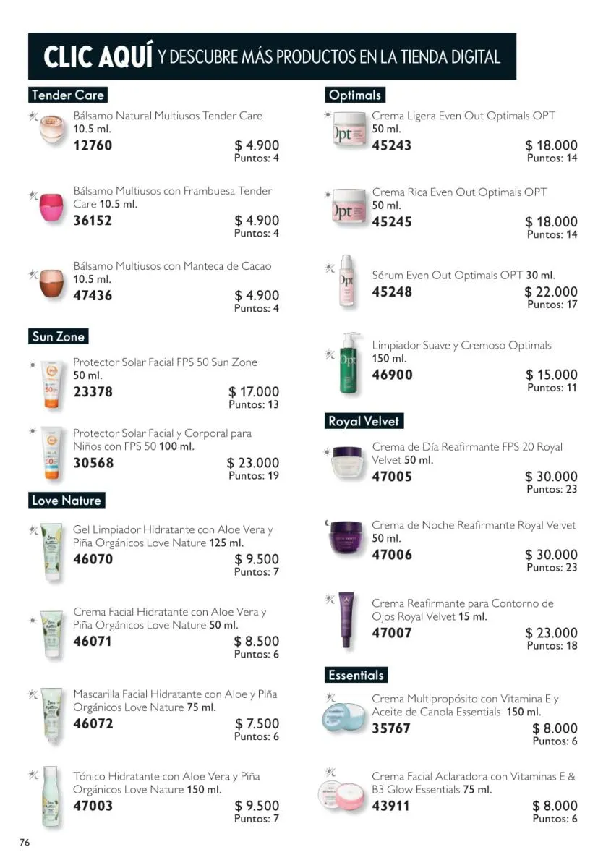
Task: Click the CLIC AQUÍ digital store banner
Action: coord(272,56)
